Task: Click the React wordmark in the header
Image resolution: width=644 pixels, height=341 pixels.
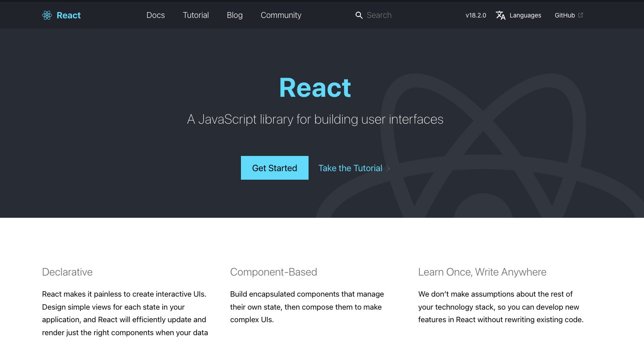Action: point(69,15)
